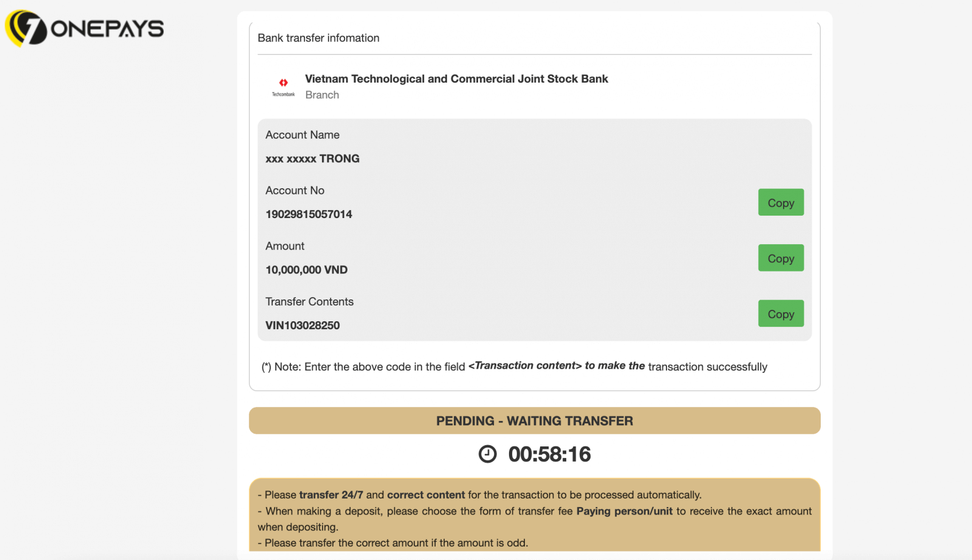Click the Bank transfer information heading
972x560 pixels.
[x=318, y=38]
